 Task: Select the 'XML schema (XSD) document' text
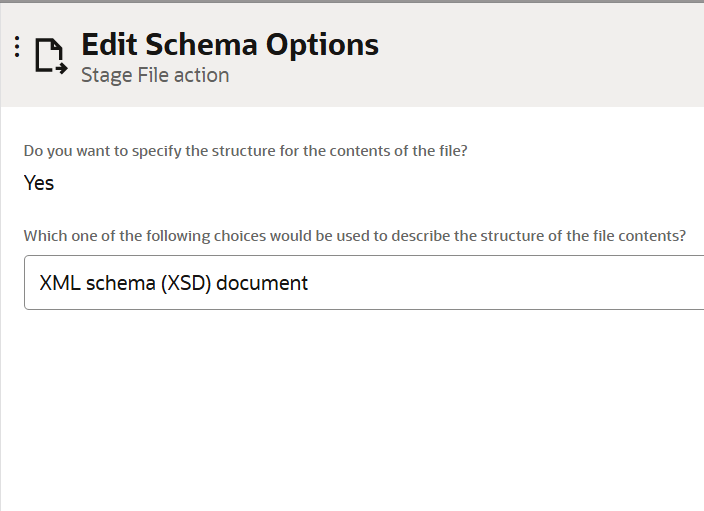[x=173, y=283]
